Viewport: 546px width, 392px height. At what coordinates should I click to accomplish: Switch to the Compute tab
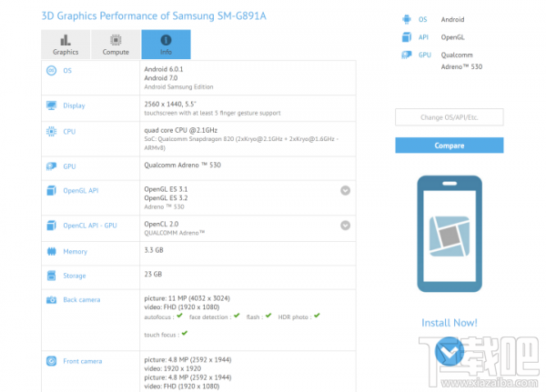point(116,45)
